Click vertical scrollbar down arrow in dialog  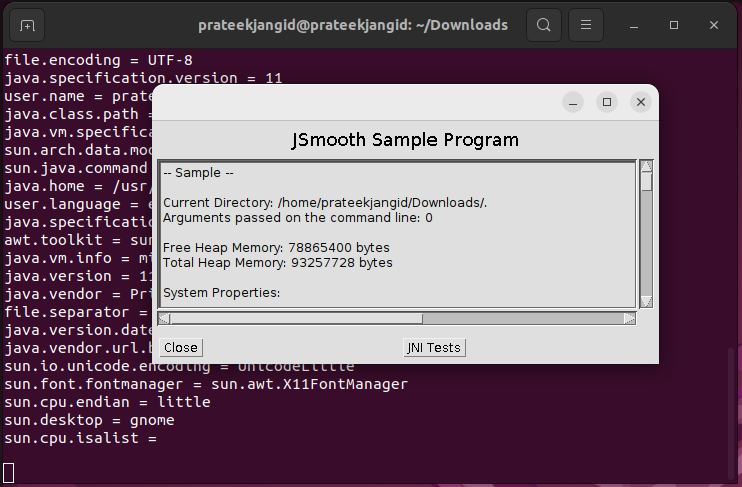click(x=646, y=301)
